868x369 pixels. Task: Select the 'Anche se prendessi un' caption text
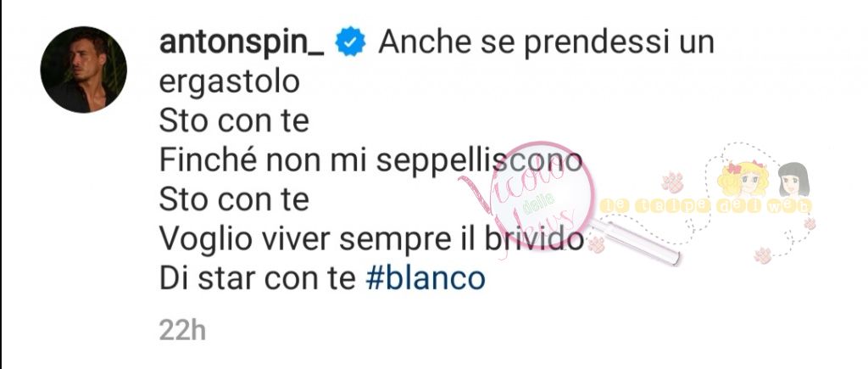[x=546, y=43]
